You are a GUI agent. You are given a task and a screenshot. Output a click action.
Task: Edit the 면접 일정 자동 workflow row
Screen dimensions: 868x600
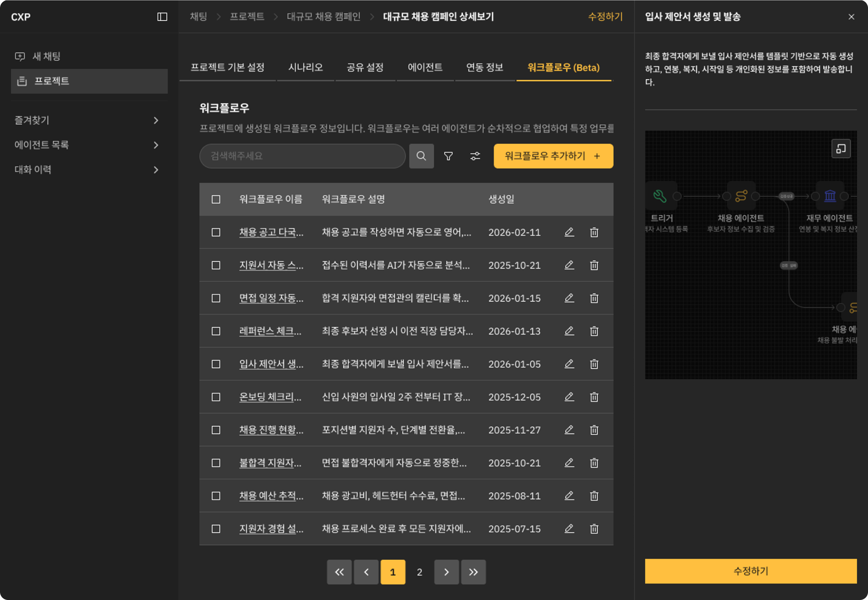coord(569,298)
